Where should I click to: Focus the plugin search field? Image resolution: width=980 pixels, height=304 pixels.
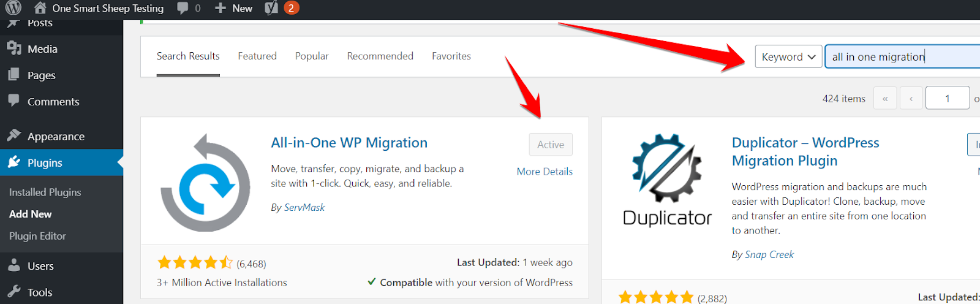(x=903, y=56)
